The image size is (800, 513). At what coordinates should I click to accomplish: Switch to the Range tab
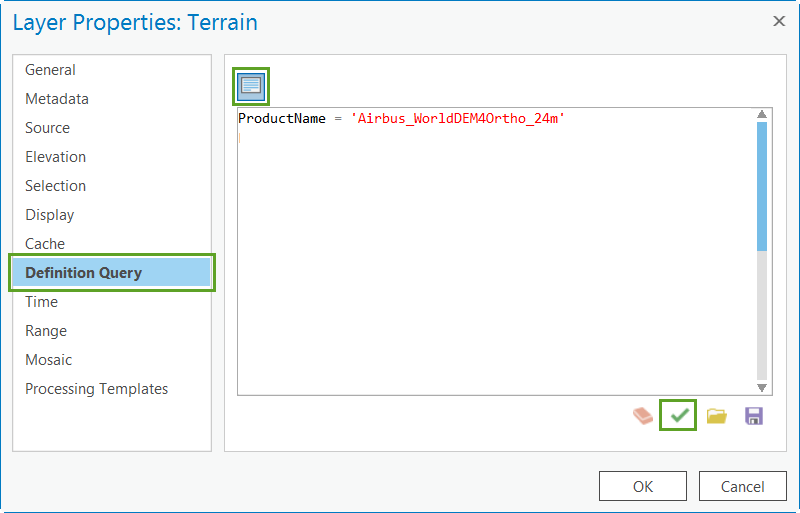point(112,331)
